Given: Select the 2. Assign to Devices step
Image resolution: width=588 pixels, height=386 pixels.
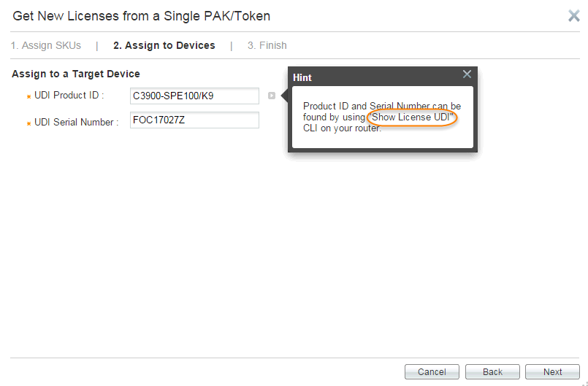Looking at the screenshot, I should pyautogui.click(x=164, y=45).
